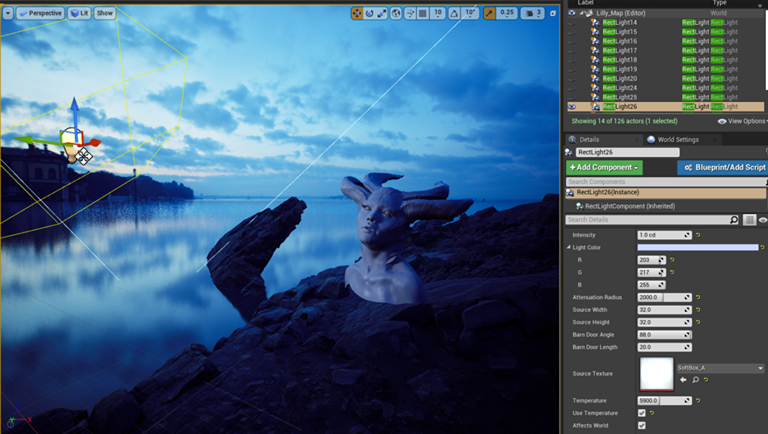Select the scale gizmo tool
768x434 pixels.
click(x=384, y=13)
